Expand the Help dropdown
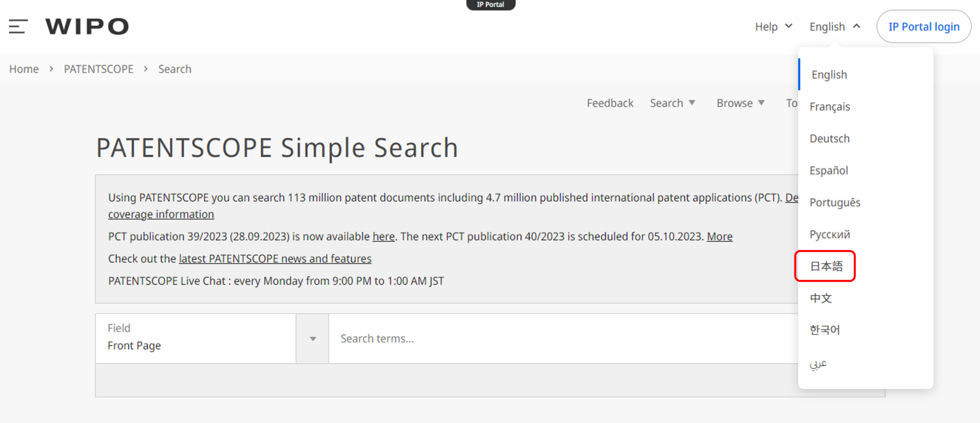This screenshot has height=423, width=980. pyautogui.click(x=773, y=27)
